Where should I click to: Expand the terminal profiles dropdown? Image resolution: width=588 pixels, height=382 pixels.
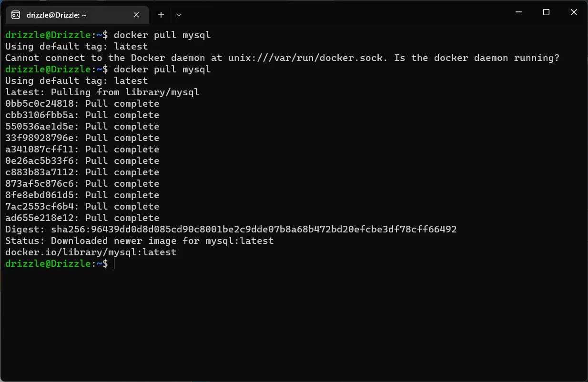(x=179, y=15)
